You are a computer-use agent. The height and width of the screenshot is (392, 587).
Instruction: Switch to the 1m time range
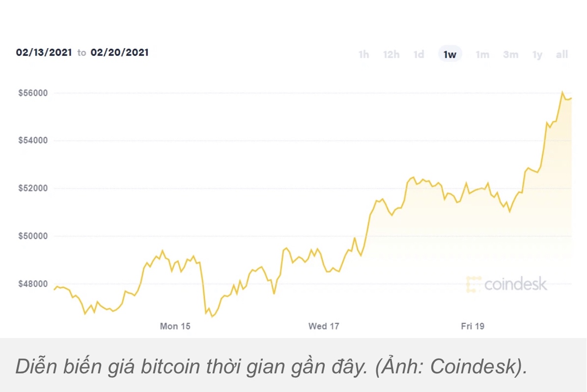coord(482,54)
